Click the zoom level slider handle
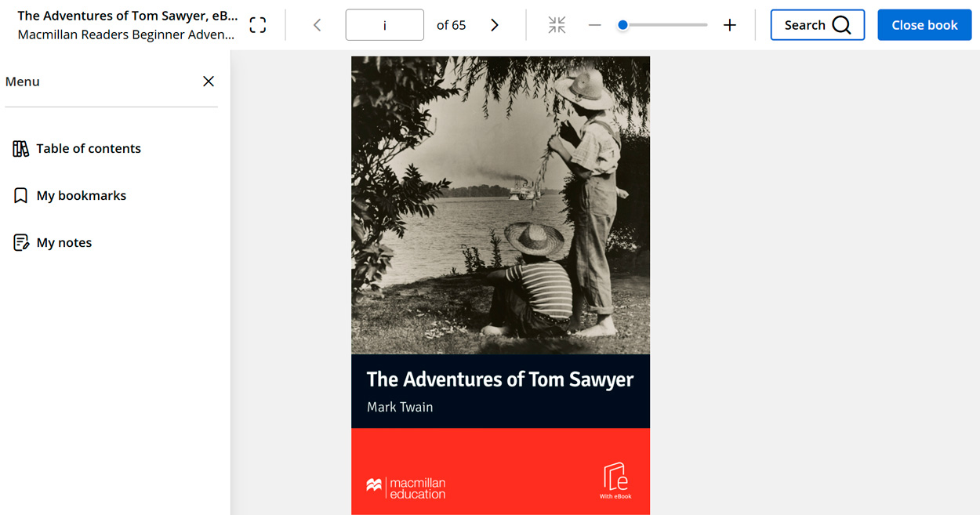 (622, 25)
